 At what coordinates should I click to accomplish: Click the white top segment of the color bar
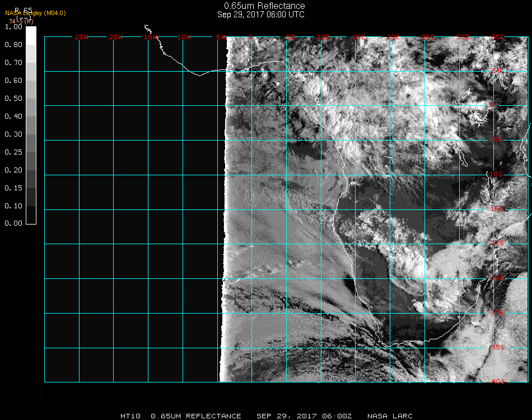31,36
